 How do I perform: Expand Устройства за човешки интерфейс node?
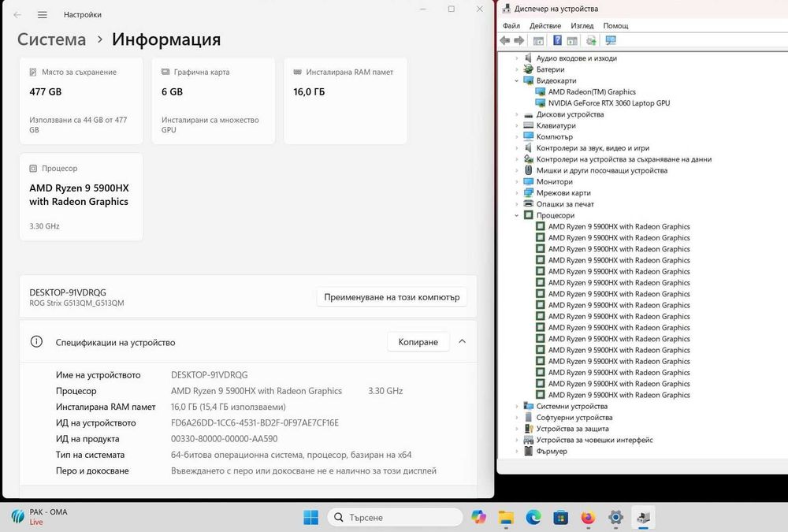click(517, 440)
